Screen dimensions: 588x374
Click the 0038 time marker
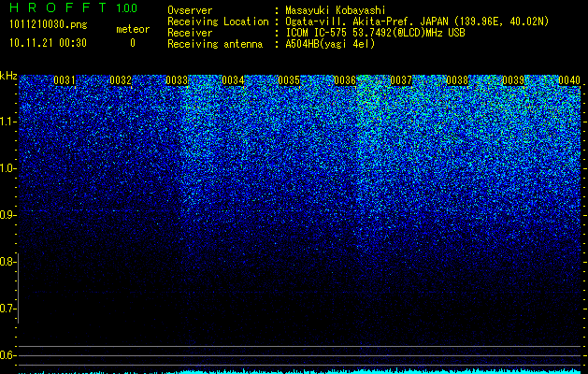457,80
